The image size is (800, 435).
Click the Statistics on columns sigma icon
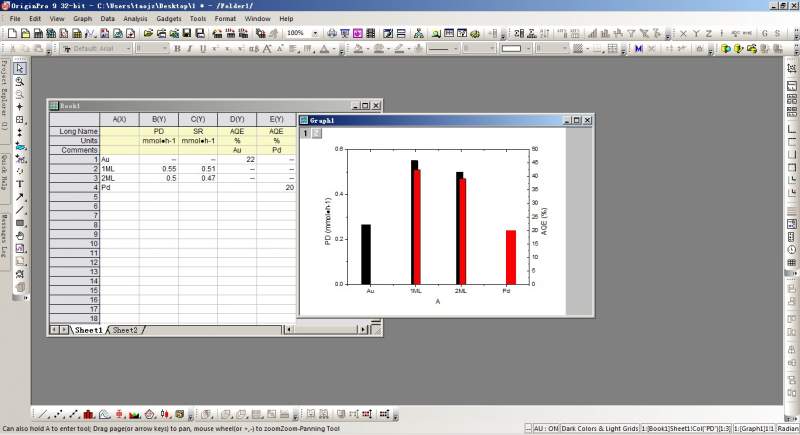519,34
